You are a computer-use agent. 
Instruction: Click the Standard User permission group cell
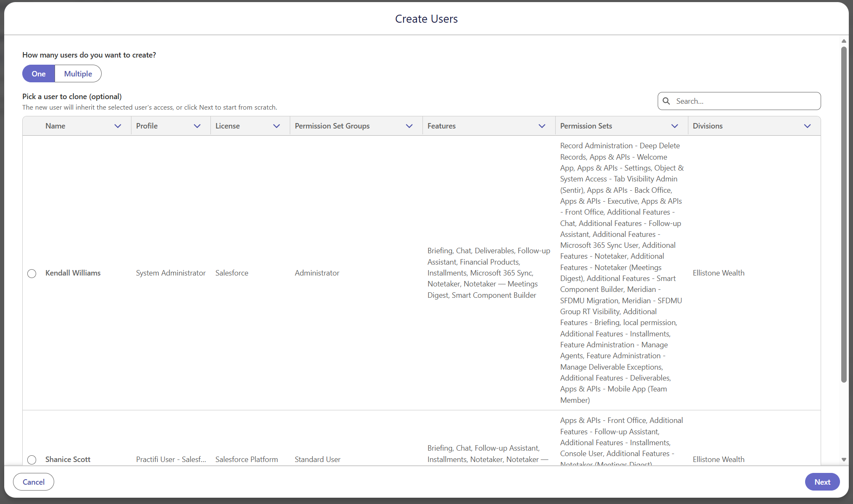click(318, 459)
